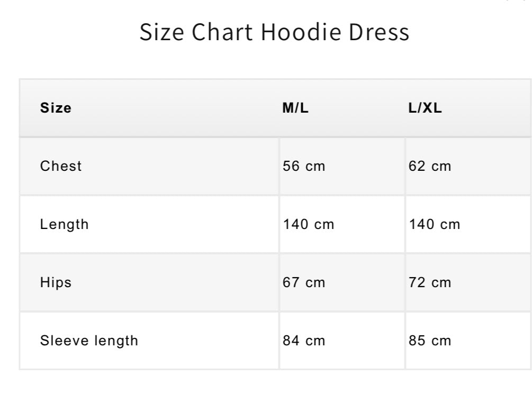Screen dimensions: 532x394
Task: Select the 62 cm chest value
Action: point(430,166)
